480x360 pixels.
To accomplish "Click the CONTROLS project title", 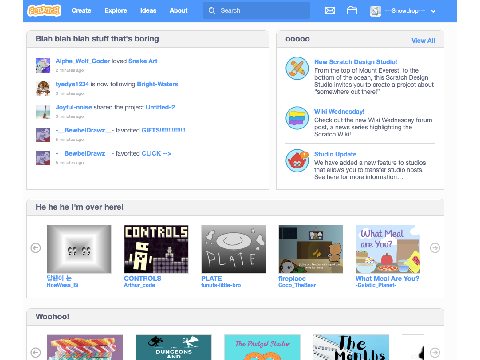I will (142, 278).
